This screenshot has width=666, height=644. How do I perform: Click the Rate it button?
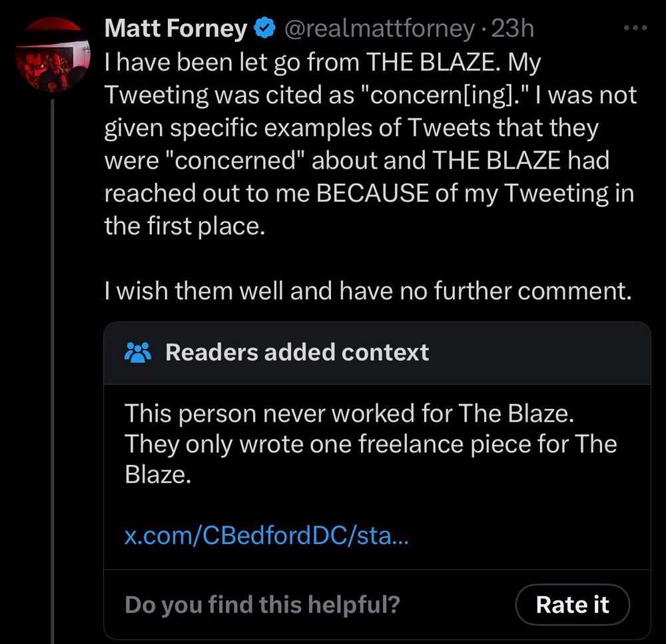tap(572, 605)
